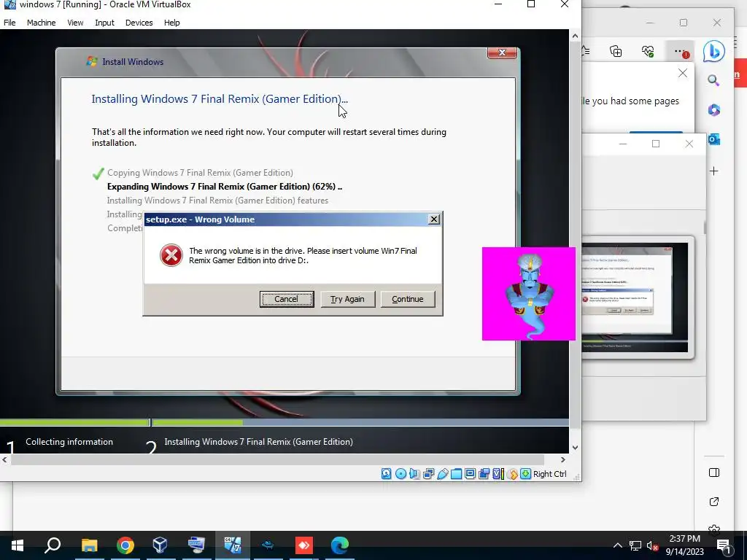This screenshot has width=747, height=560.
Task: Click Try Again in the Wrong Volume dialog
Action: pyautogui.click(x=347, y=299)
